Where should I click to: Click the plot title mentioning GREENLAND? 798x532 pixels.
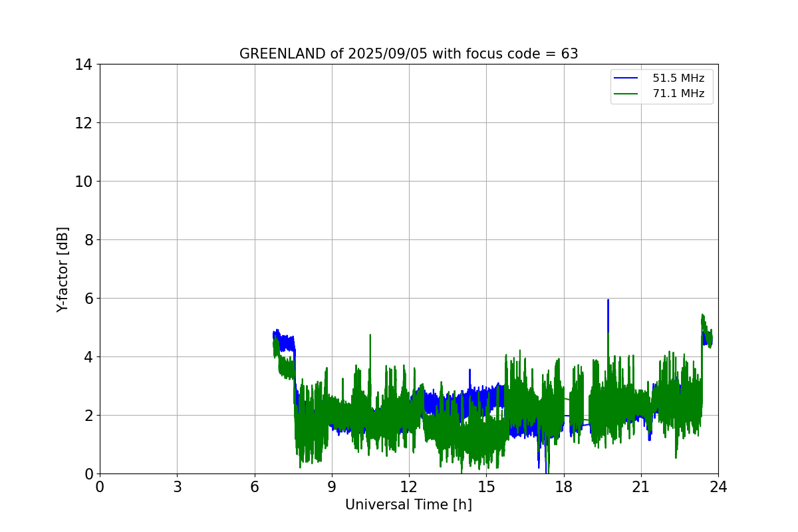pyautogui.click(x=408, y=54)
